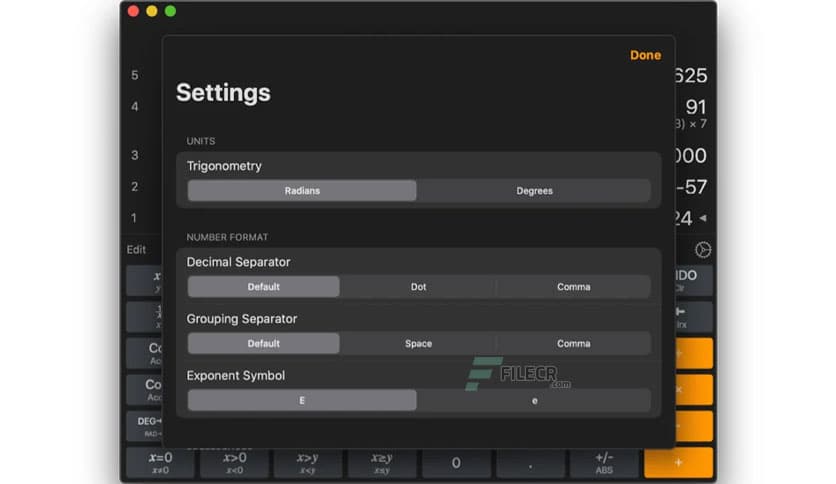
Task: Click the 0 digit key
Action: pyautogui.click(x=456, y=463)
